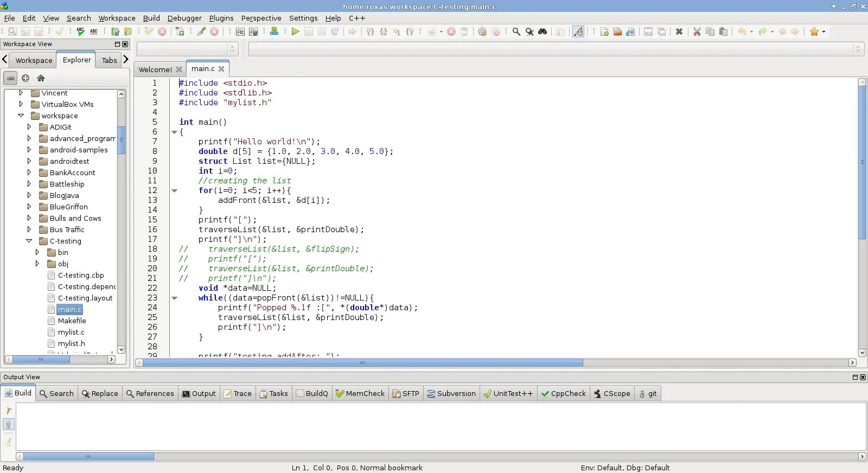Open the empty scope navigation combo box
868x473 pixels.
[x=187, y=49]
